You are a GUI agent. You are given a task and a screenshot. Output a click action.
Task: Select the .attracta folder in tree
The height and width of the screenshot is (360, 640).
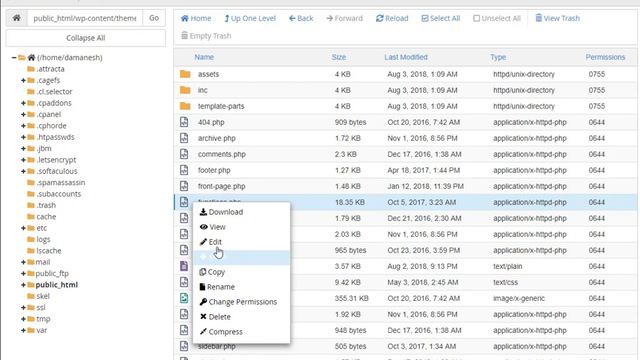point(46,69)
